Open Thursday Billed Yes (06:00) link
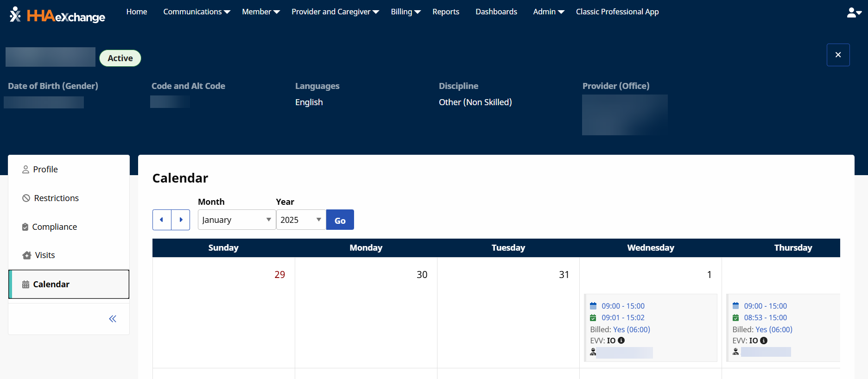The image size is (868, 379). point(774,329)
